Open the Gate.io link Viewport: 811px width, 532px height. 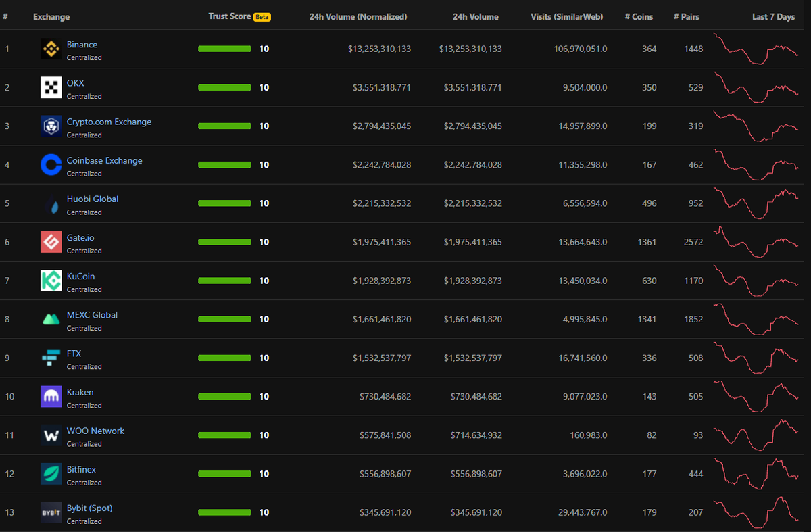point(80,237)
